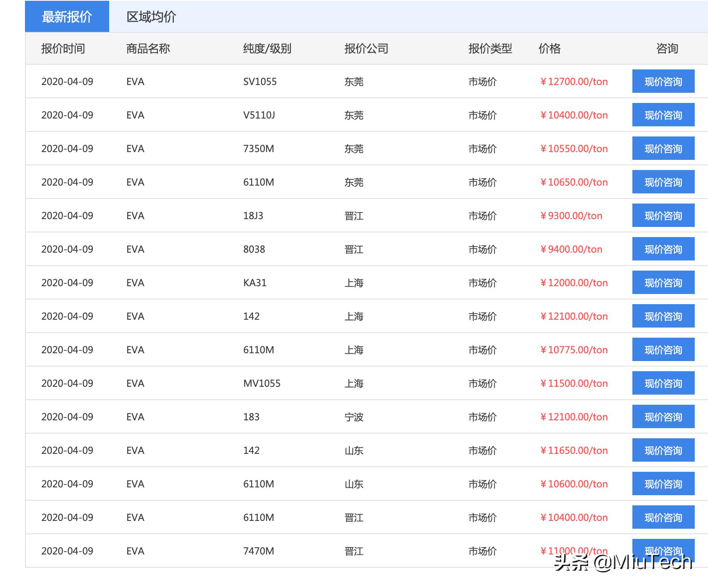Viewport: 708px width, 588px height.
Task: Request 现价咨询 for 6110M 上海
Action: pyautogui.click(x=663, y=350)
